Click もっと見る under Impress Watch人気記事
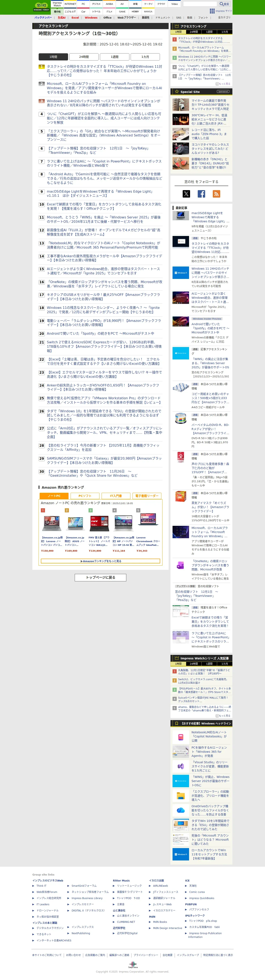Viewport: 265px width, 980px height. (223, 716)
